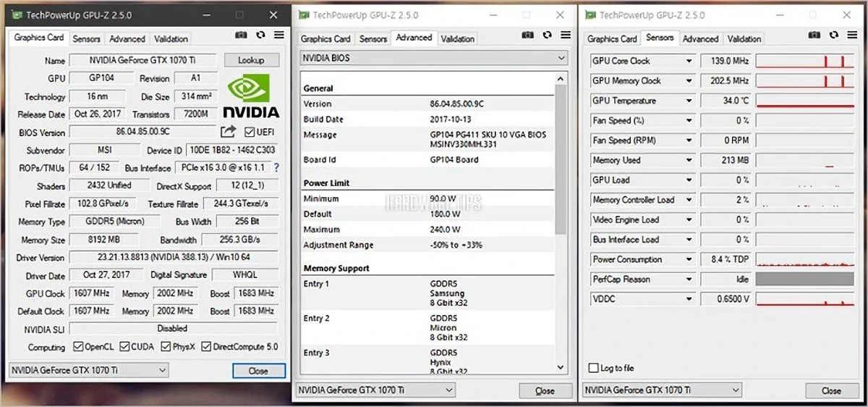
Task: Click the Maximum 240.0 W power limit row
Action: pyautogui.click(x=427, y=230)
